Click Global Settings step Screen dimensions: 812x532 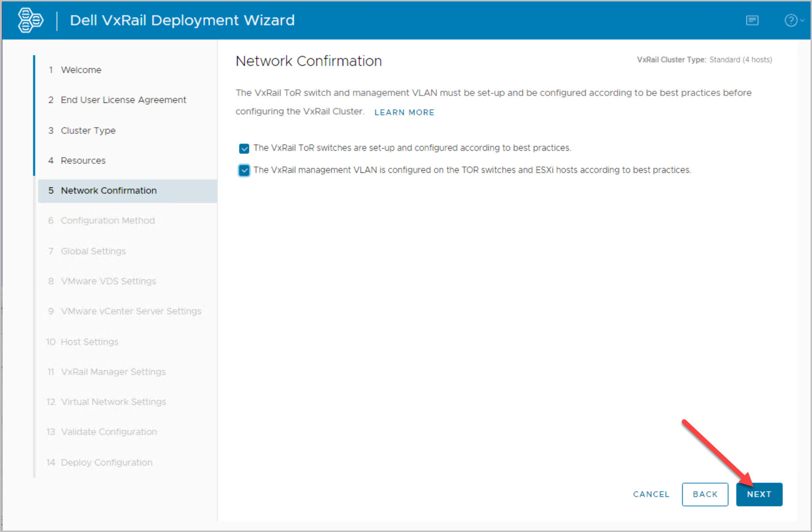click(93, 251)
